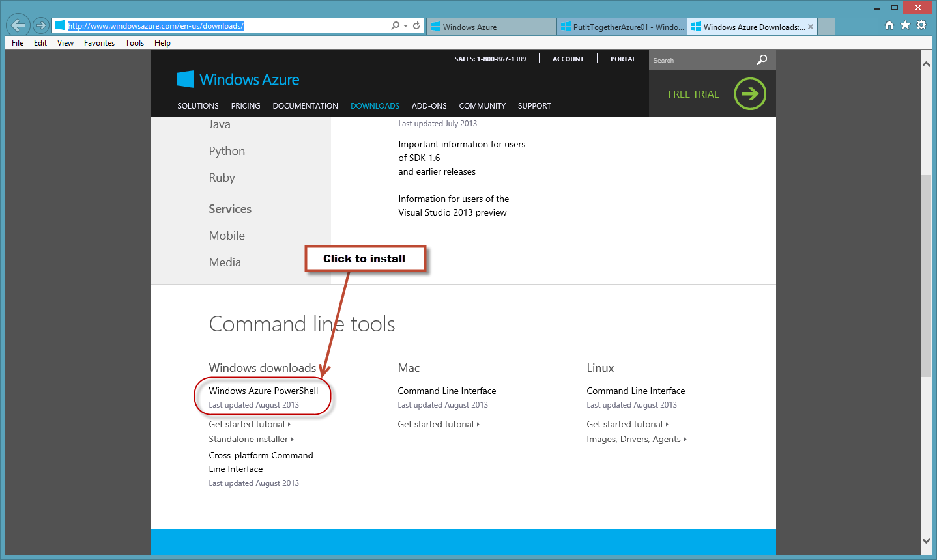Open the new blank tab button
This screenshot has height=560, width=937.
(x=826, y=27)
